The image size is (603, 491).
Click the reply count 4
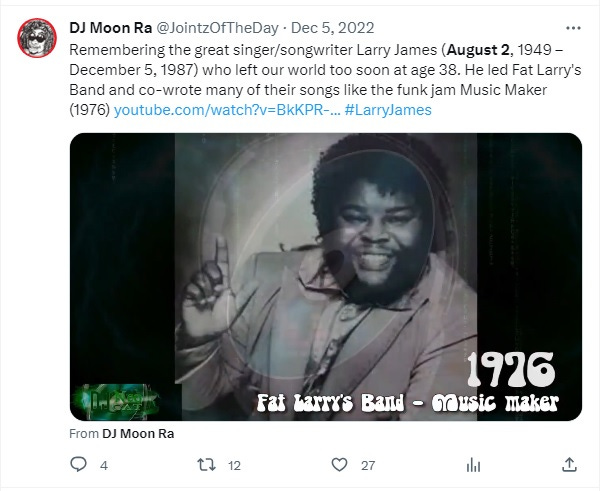point(104,466)
